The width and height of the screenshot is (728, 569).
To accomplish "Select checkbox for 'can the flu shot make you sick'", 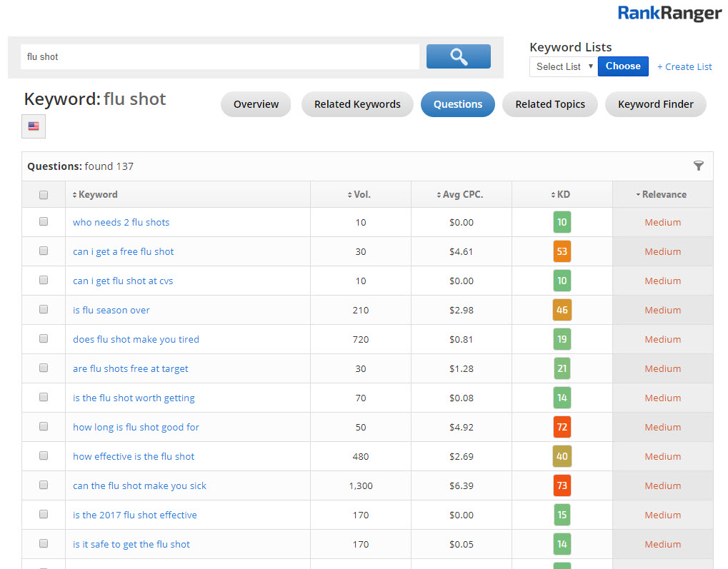I will pos(44,485).
